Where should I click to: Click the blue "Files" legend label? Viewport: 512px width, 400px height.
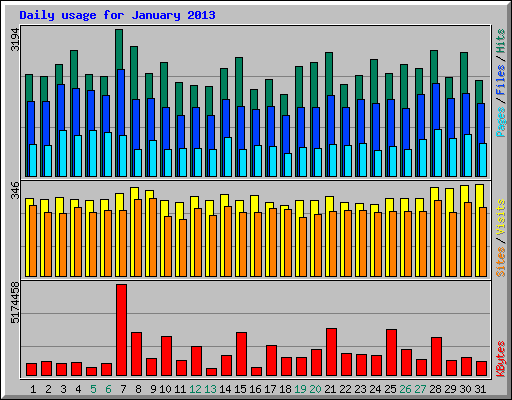[501, 80]
